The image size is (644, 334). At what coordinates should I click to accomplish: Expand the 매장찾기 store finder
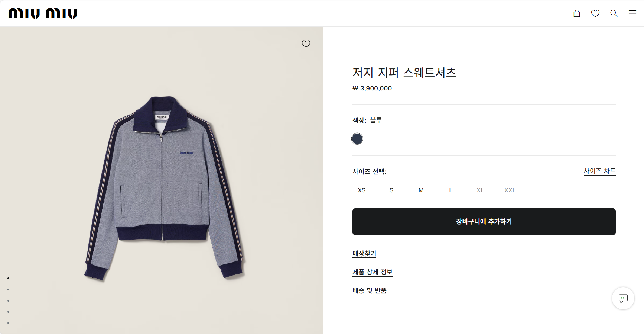pos(364,254)
